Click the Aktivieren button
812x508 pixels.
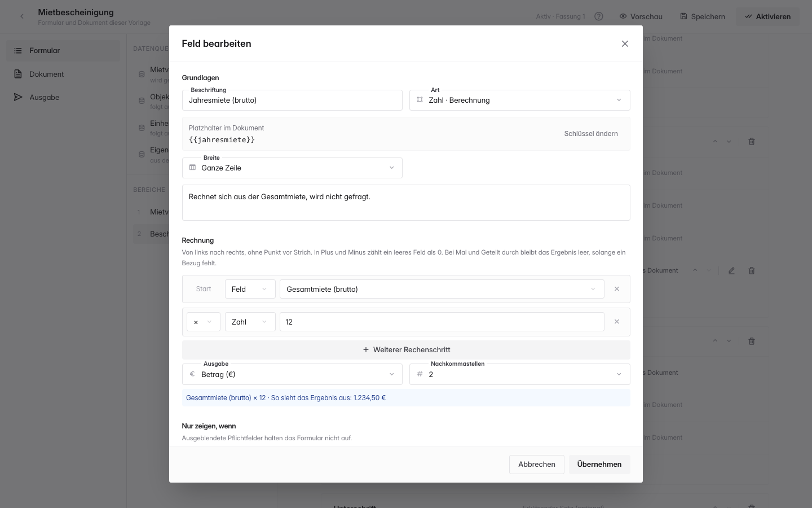pyautogui.click(x=767, y=16)
